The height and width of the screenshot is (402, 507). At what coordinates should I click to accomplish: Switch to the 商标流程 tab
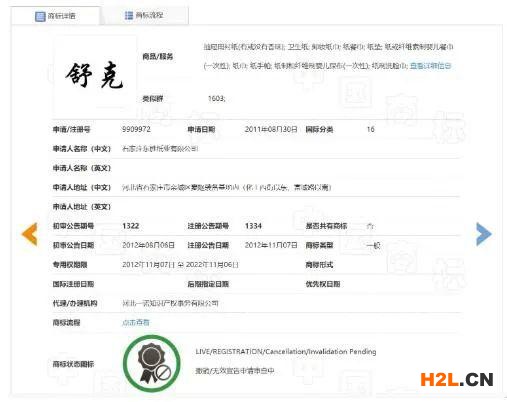click(144, 15)
